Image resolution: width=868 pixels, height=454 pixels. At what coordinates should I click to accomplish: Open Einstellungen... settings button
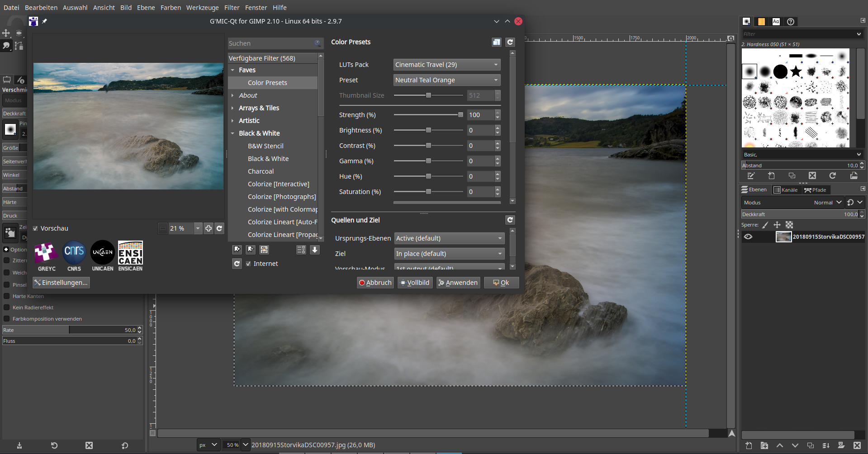click(x=61, y=283)
